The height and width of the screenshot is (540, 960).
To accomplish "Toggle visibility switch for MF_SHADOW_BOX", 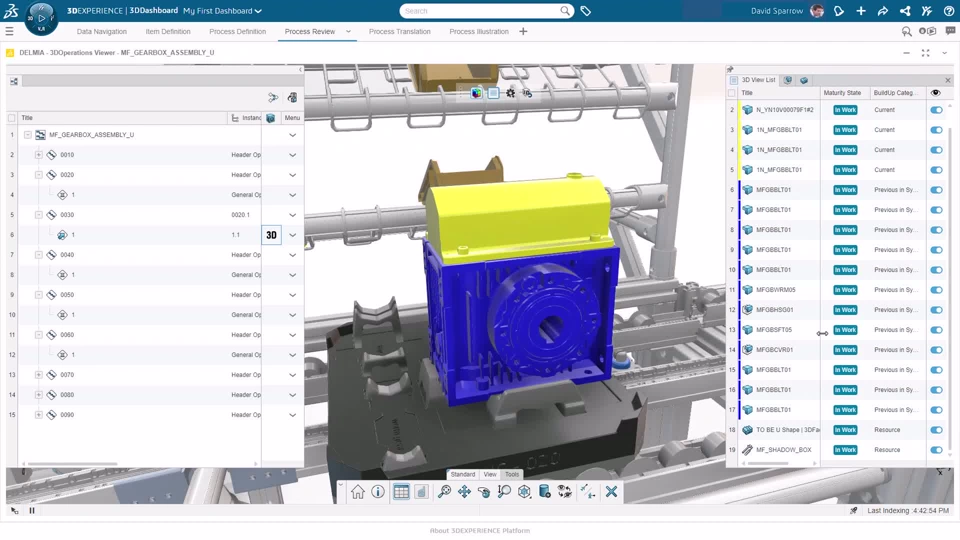I will coord(936,450).
